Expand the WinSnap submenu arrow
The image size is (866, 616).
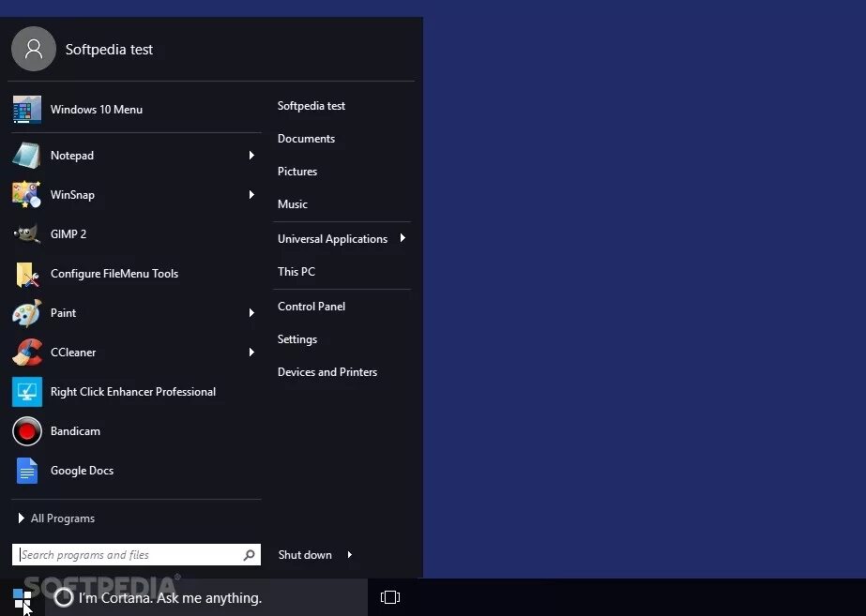[251, 194]
